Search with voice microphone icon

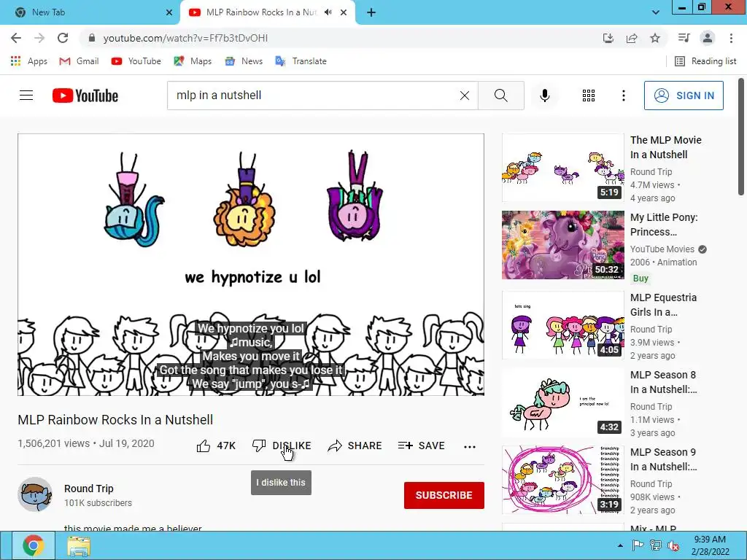click(544, 96)
